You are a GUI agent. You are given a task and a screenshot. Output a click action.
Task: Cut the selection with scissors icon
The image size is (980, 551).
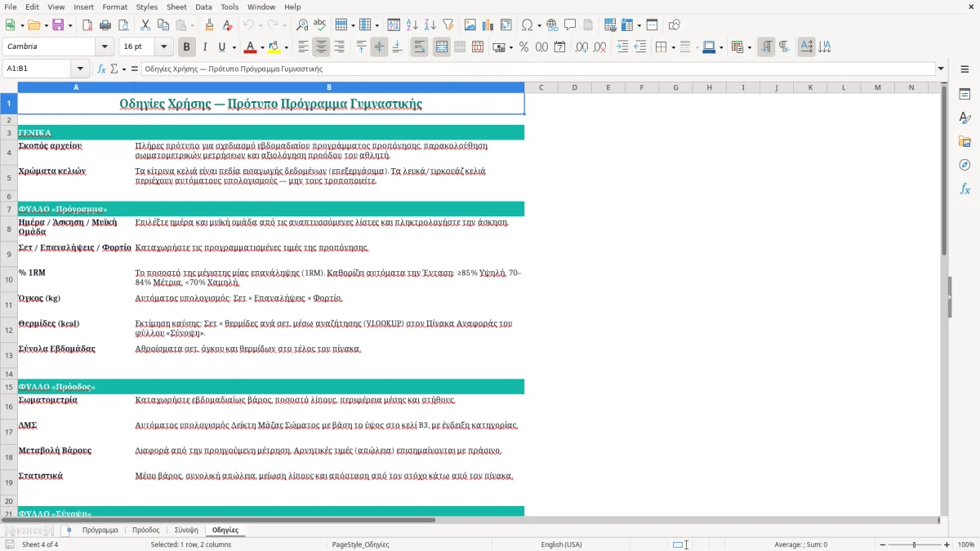pyautogui.click(x=145, y=25)
